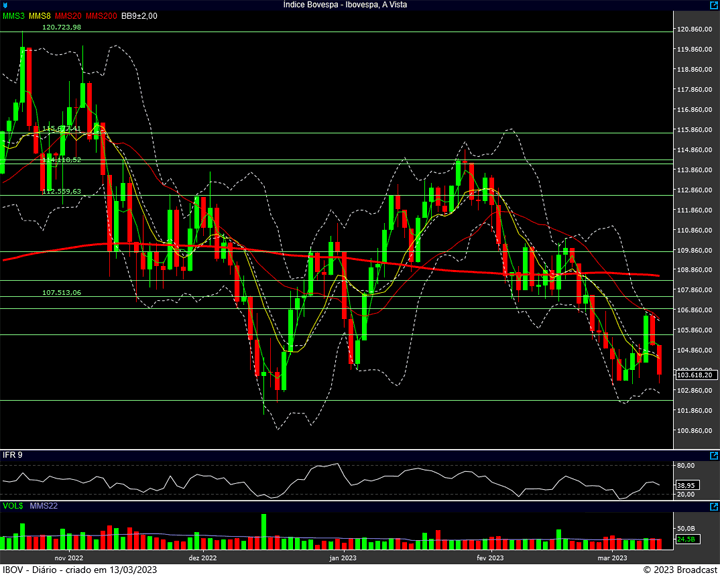Click the IFR 9 panel title
The height and width of the screenshot is (575, 720).
coord(12,455)
